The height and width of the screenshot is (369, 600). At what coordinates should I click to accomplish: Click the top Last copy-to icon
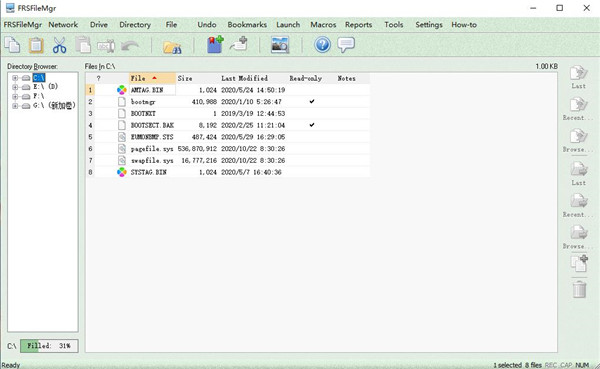tap(578, 73)
